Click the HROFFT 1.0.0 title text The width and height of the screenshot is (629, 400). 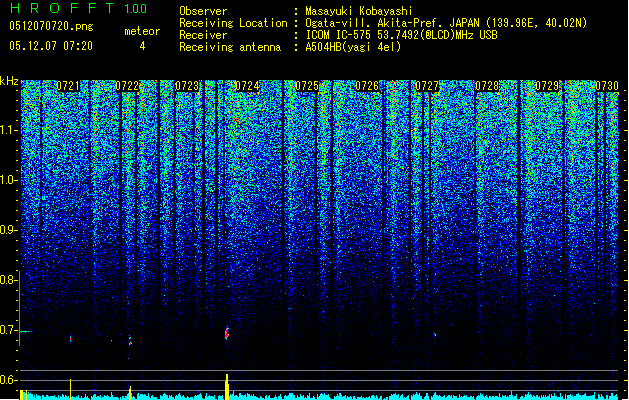(78, 8)
